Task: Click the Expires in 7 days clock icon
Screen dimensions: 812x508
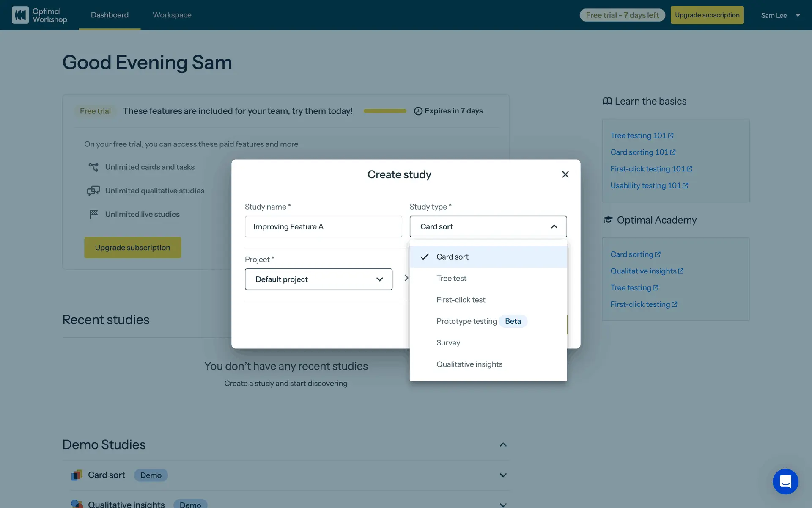Action: click(418, 111)
